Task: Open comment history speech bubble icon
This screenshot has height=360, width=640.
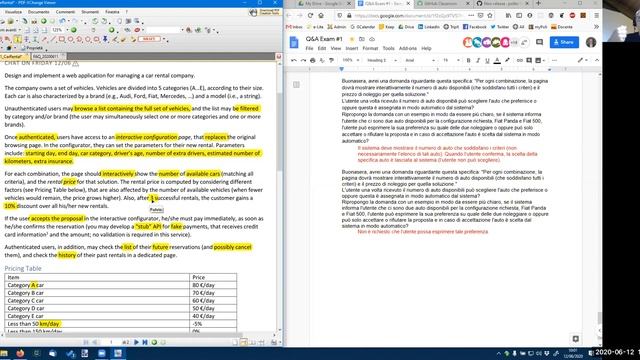Action: tap(539, 42)
